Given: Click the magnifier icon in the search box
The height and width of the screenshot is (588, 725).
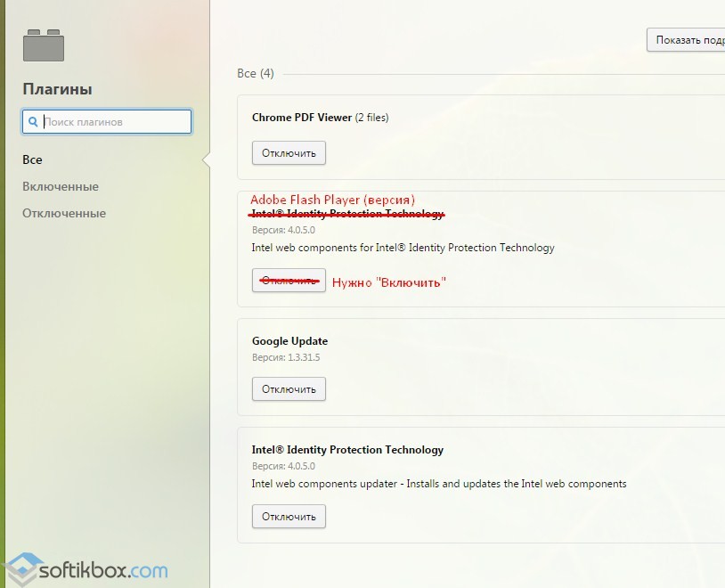Looking at the screenshot, I should [x=33, y=122].
